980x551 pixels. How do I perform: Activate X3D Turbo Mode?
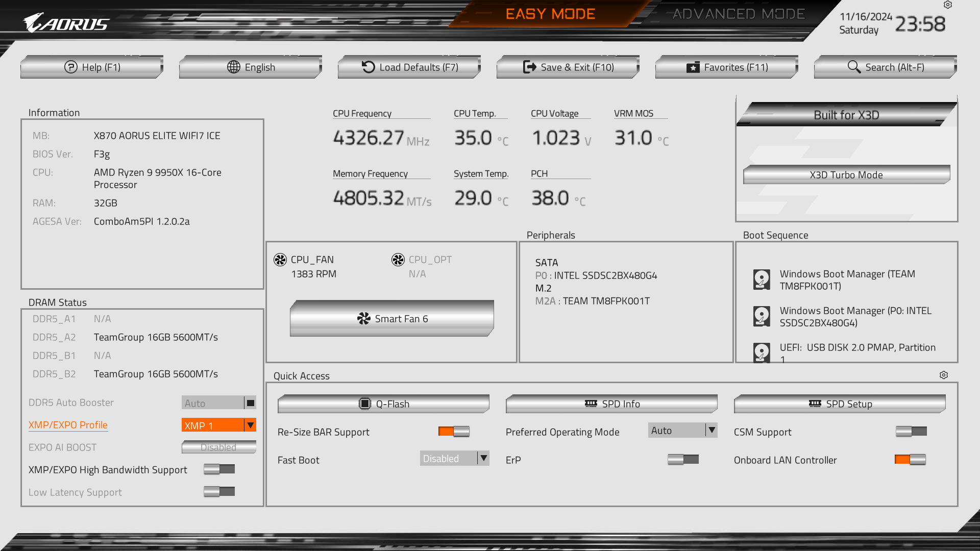pos(846,175)
